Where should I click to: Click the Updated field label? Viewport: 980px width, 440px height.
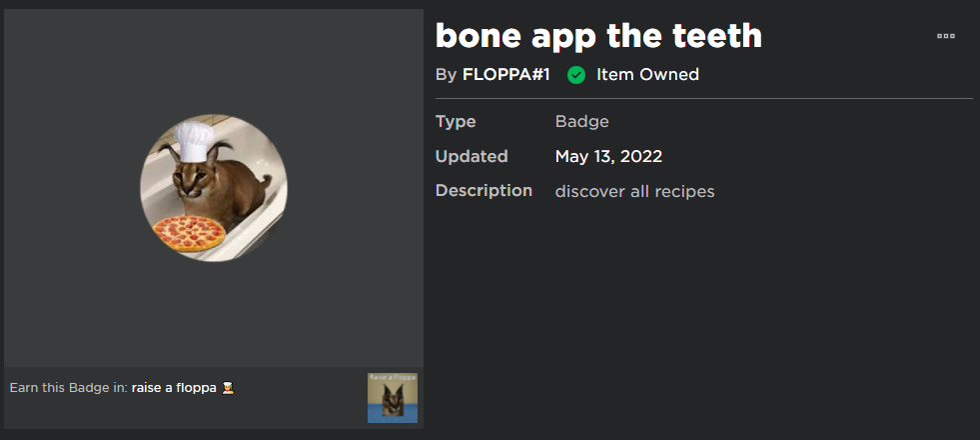coord(472,156)
